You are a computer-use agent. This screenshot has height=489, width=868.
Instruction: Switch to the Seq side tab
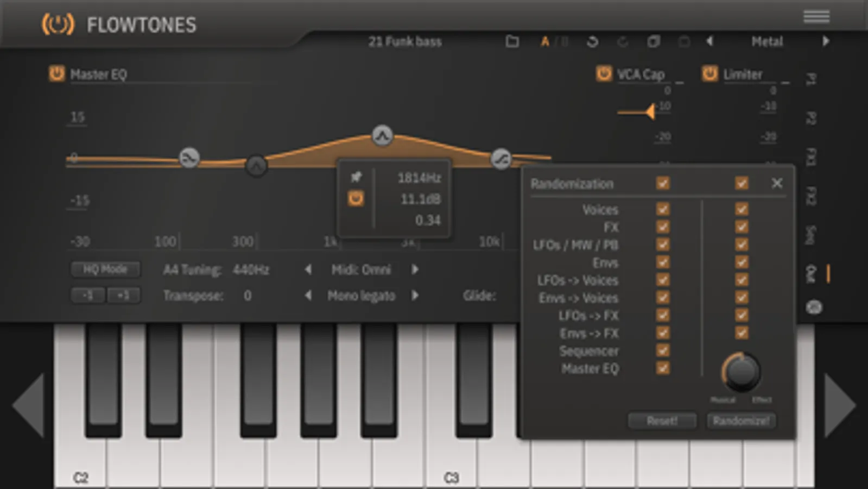click(x=810, y=235)
